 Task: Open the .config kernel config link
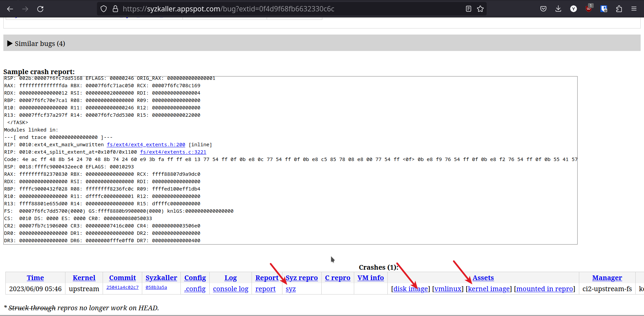click(195, 289)
